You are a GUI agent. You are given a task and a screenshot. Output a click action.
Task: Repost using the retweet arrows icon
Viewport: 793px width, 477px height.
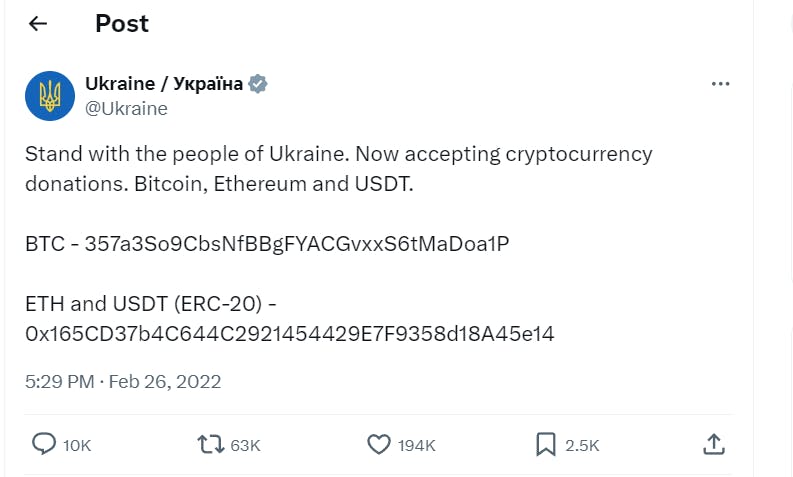pos(210,443)
